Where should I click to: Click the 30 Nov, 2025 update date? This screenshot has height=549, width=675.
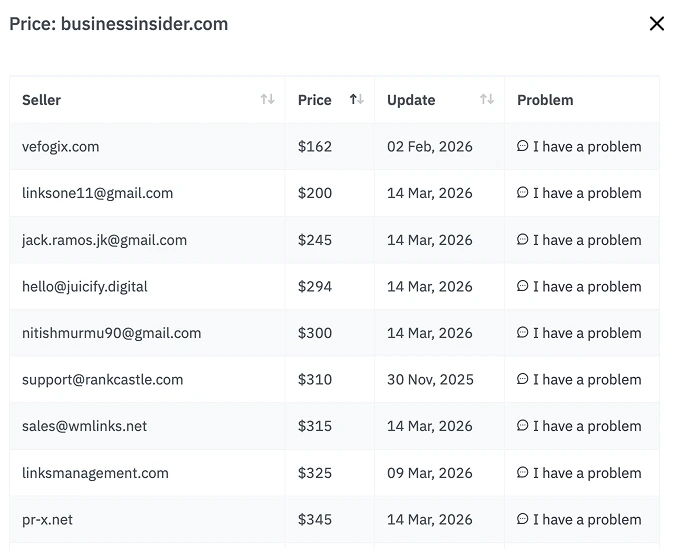click(430, 380)
